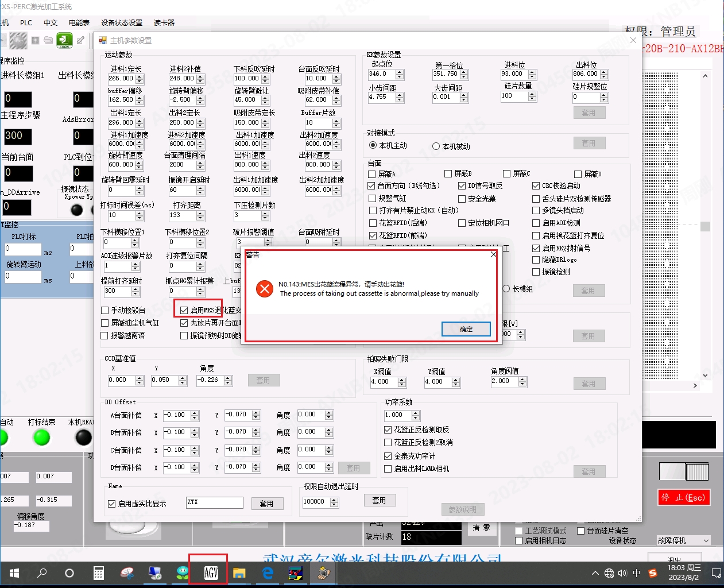Open the 电能表 menu
724x588 pixels.
[x=79, y=22]
